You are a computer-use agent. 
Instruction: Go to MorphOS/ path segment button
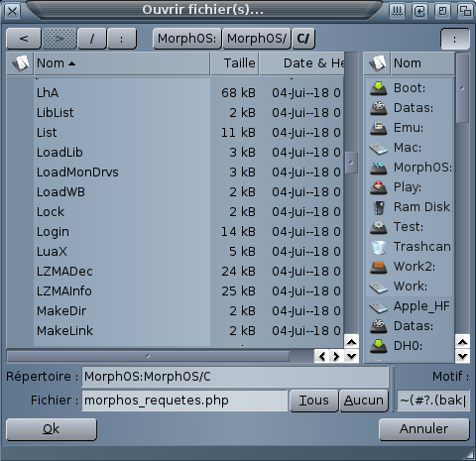pos(257,39)
